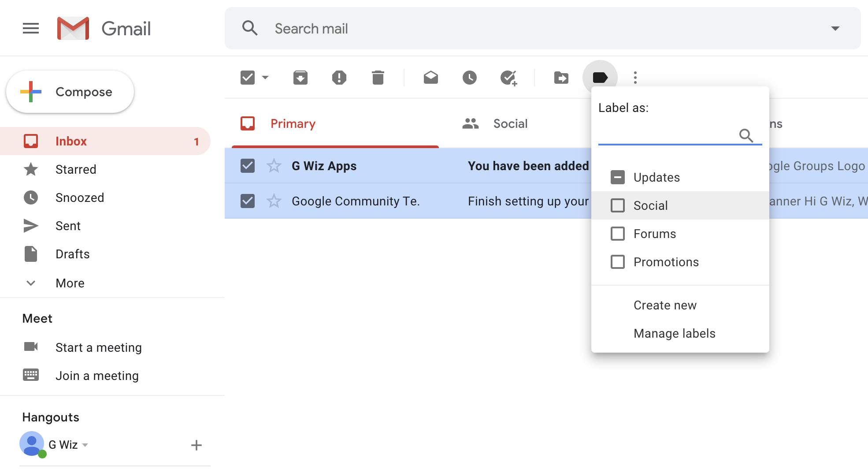Open the G Wiz Hangouts status dropdown
The height and width of the screenshot is (469, 868).
click(x=85, y=445)
